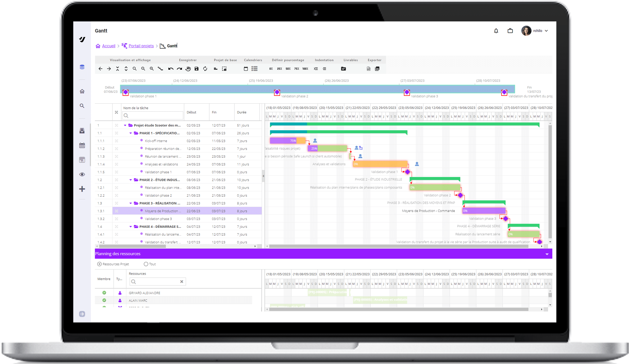
Task: Open search from the sidebar magnifier icon
Action: coord(82,106)
